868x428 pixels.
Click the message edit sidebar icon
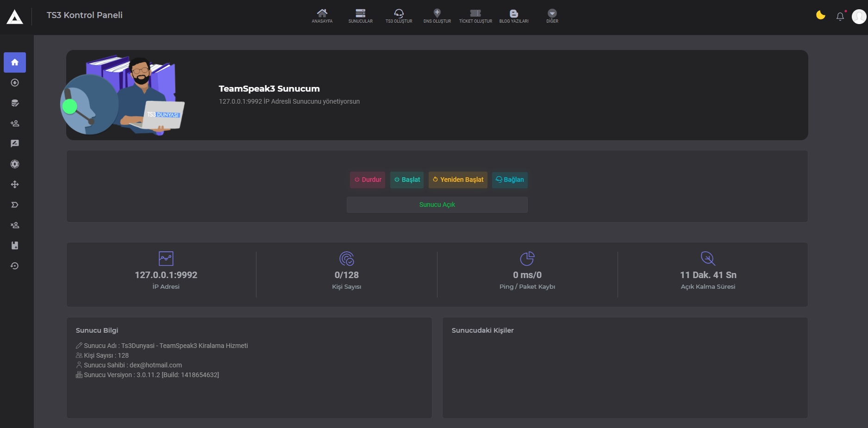click(x=15, y=144)
